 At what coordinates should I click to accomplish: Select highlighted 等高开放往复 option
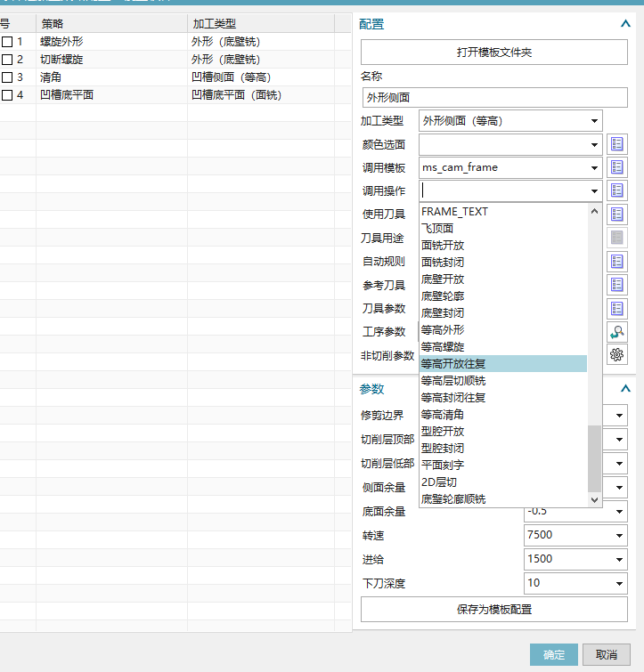coord(503,364)
